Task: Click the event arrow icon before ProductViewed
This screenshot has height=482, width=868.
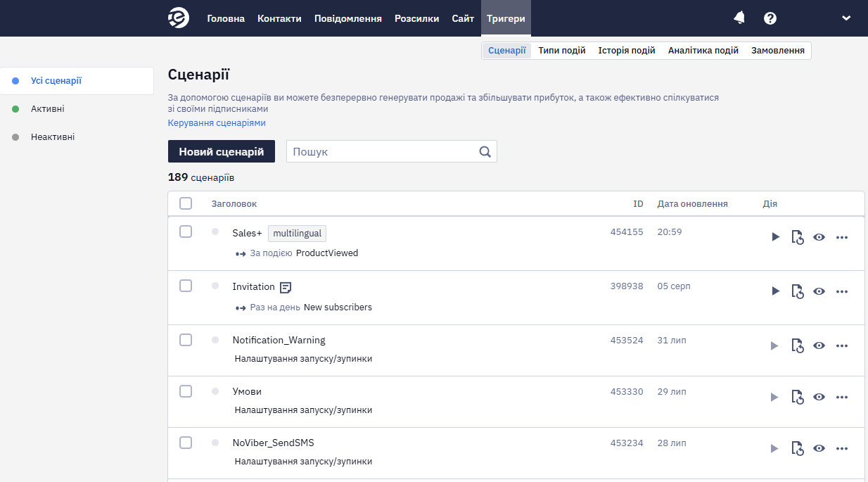Action: pos(241,253)
